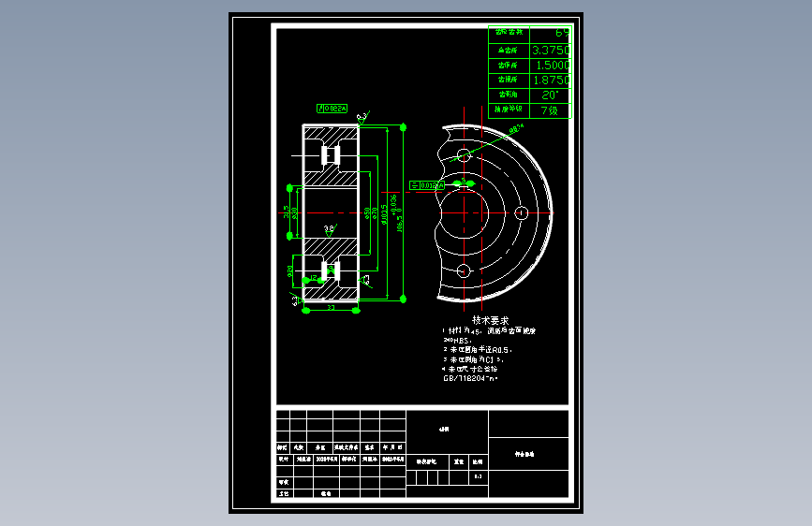Select the ø103.5 diameter dimension
This screenshot has width=812, height=526.
coord(384,214)
